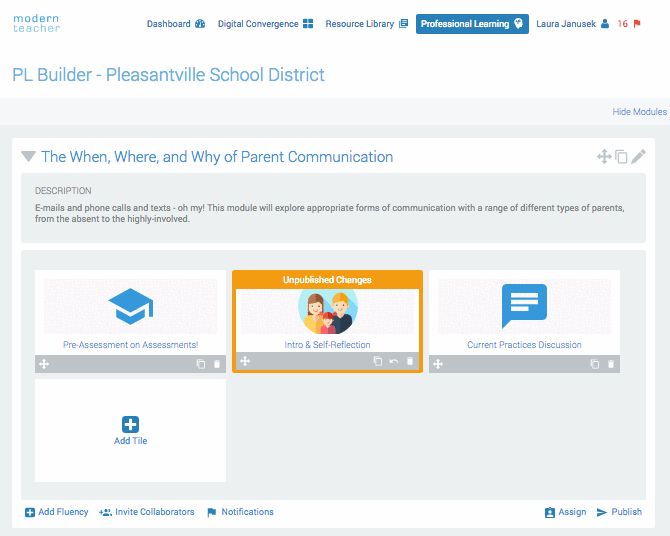The height and width of the screenshot is (536, 670).
Task: Collapse the Parent Communication module triangle
Action: click(28, 156)
